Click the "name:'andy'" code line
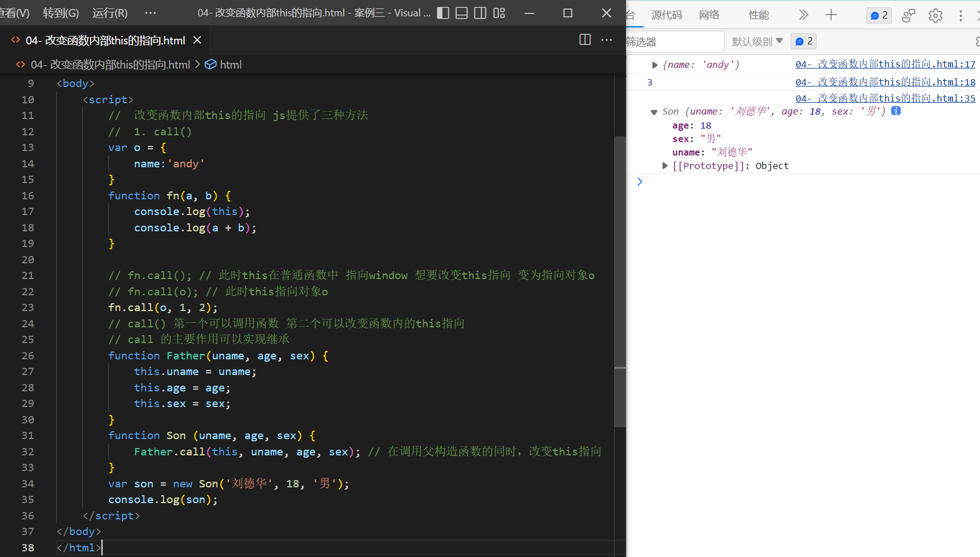 coord(169,163)
